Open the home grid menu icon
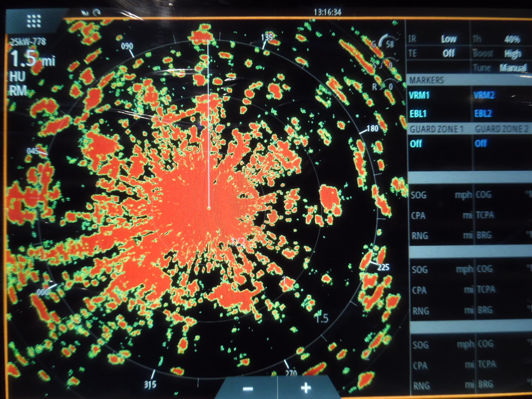The width and height of the screenshot is (532, 399). click(34, 21)
